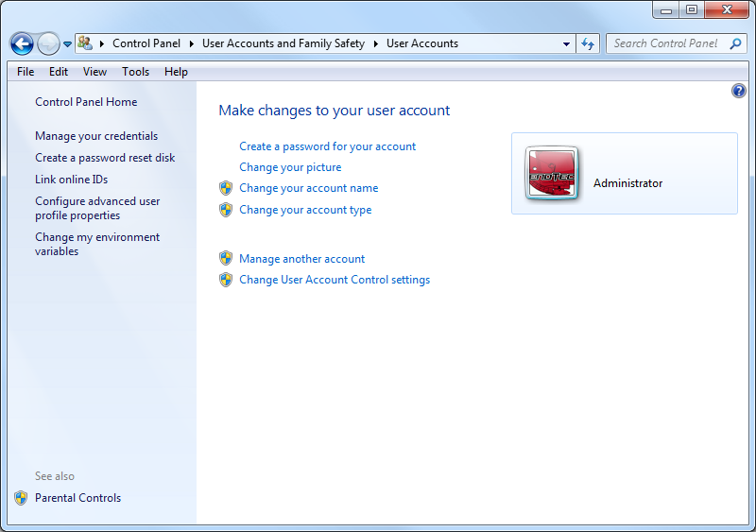Screen dimensions: 756x532
Task: Expand arrow after User Accounts and Family Safety
Action: click(375, 43)
